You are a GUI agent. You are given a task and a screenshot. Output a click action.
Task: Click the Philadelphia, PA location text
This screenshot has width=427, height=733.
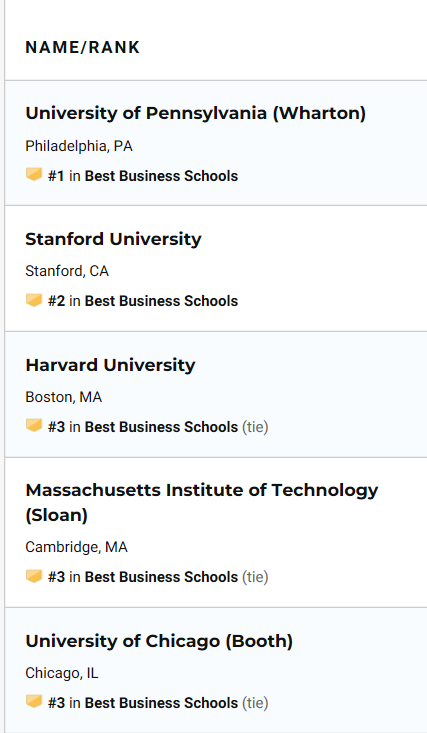click(x=79, y=146)
